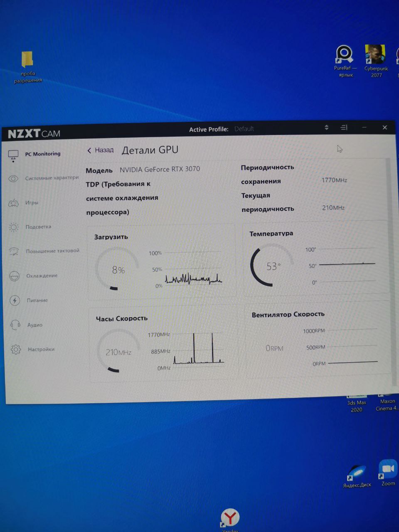Click the NZXT CAM logo
This screenshot has width=399, height=532.
pyautogui.click(x=34, y=133)
